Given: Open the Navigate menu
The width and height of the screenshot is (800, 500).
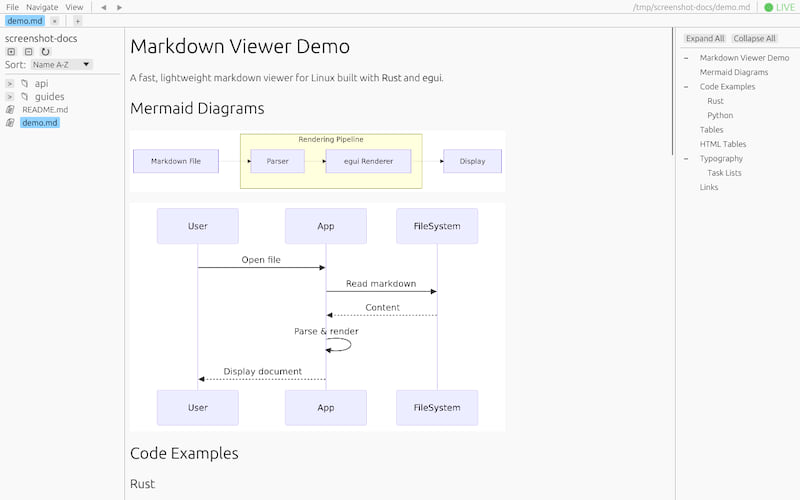Looking at the screenshot, I should click(x=42, y=7).
